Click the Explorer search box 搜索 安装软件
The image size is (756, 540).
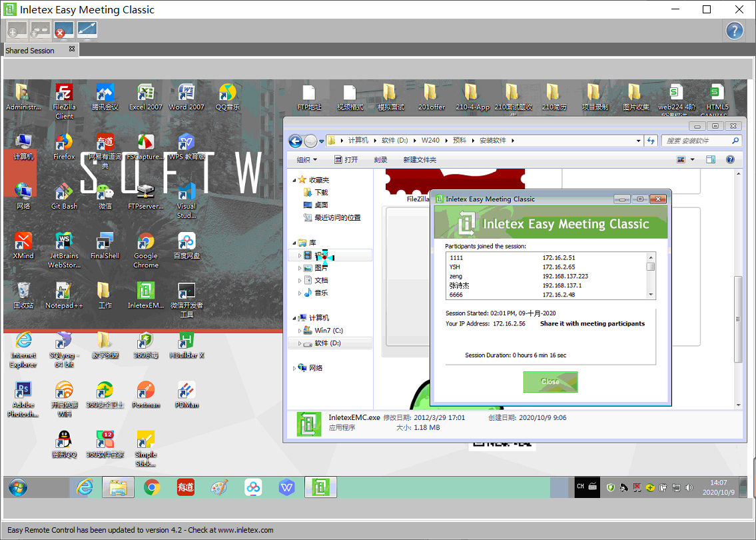pos(701,141)
